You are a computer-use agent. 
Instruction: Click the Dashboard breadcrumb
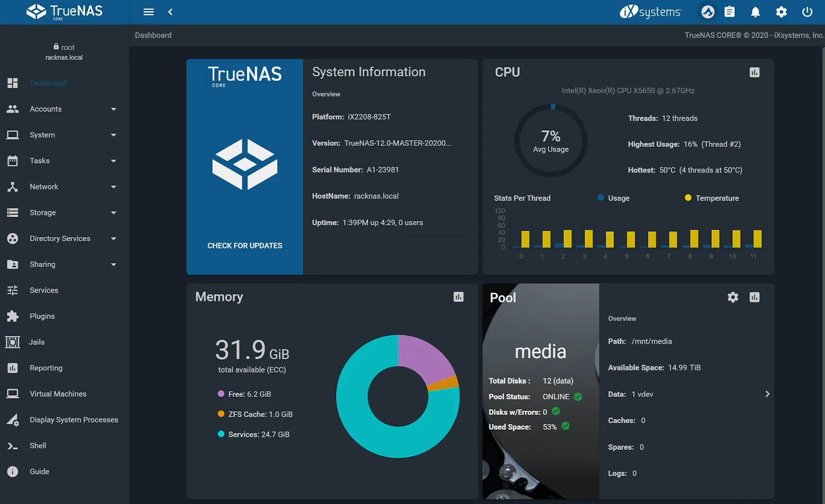(153, 35)
